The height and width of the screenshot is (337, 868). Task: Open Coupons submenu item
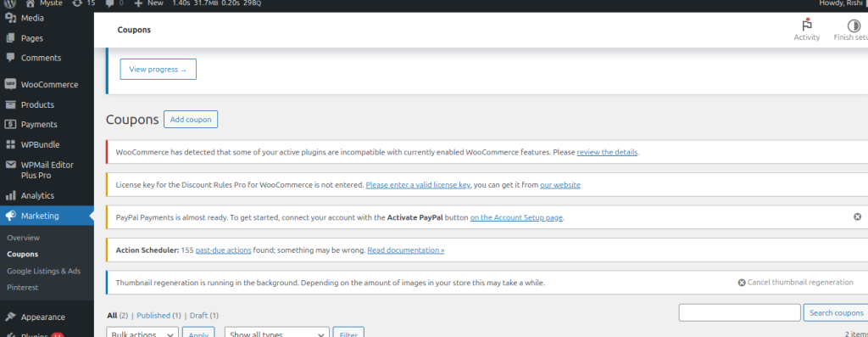coord(23,255)
